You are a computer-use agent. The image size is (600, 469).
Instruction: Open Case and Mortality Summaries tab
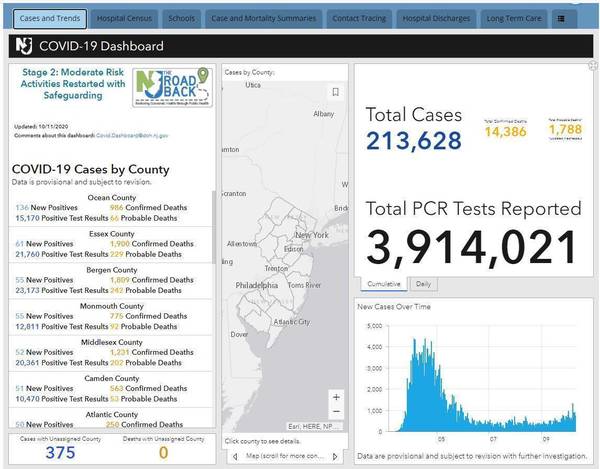tap(264, 19)
